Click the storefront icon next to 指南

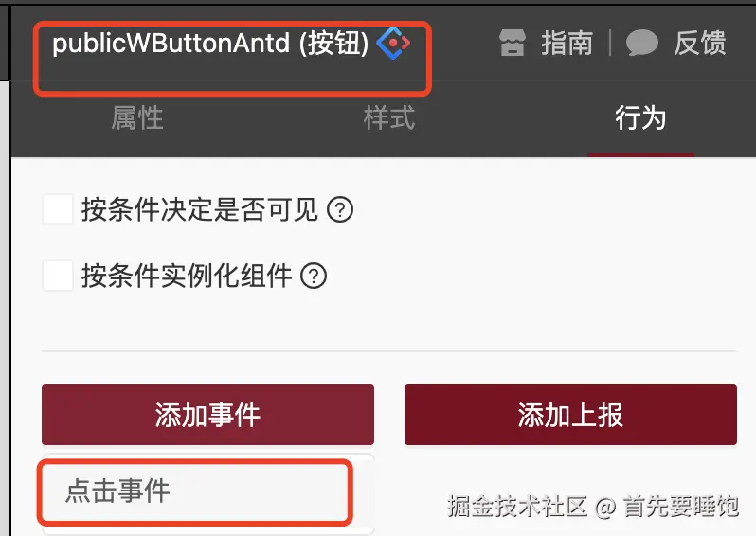[512, 43]
